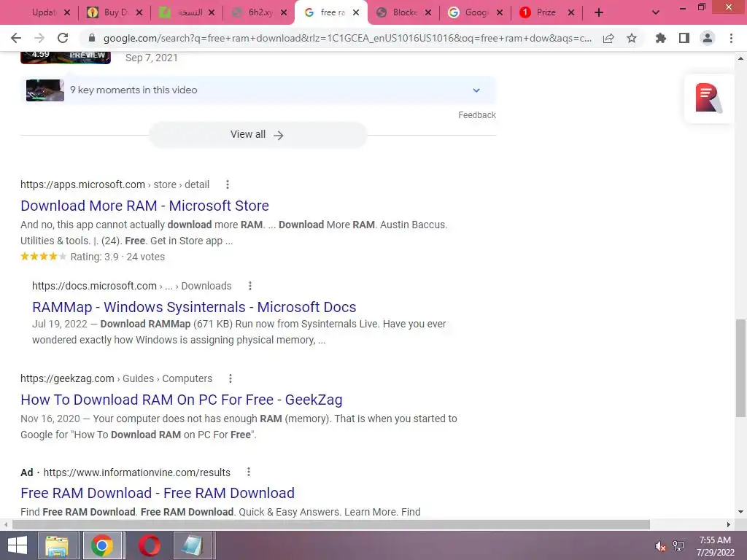Open How To Download RAM On PC GeekZag
This screenshot has height=560, width=747.
pos(182,400)
